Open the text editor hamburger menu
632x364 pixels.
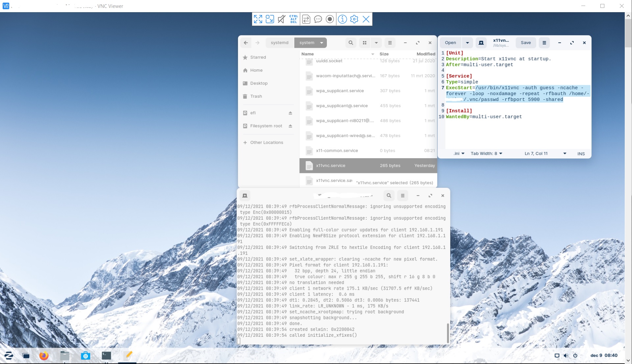544,42
